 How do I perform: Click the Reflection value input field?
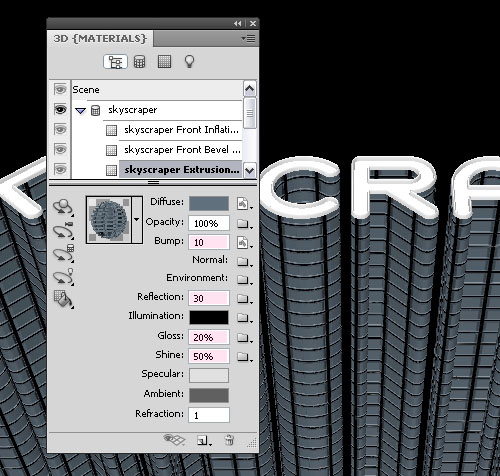209,298
